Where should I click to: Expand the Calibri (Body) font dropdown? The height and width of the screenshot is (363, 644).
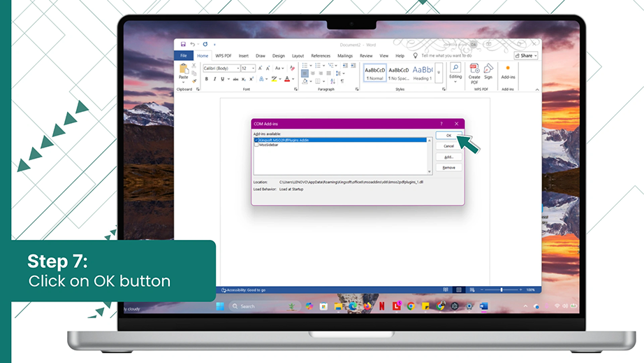237,69
